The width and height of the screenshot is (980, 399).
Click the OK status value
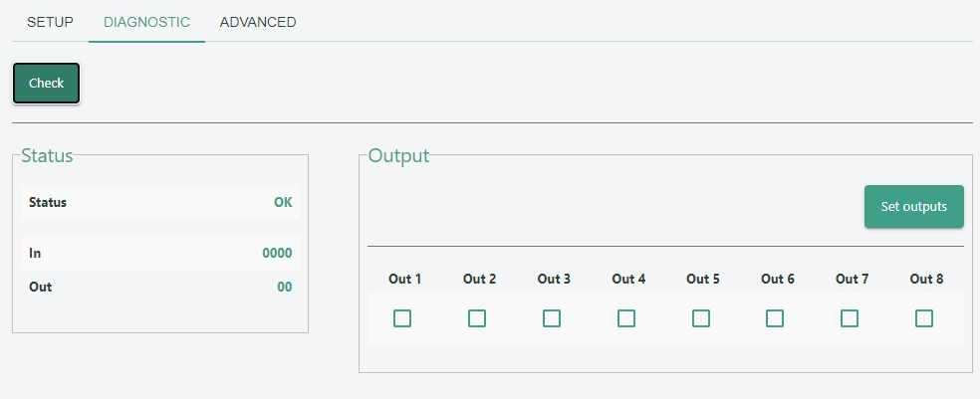point(283,202)
